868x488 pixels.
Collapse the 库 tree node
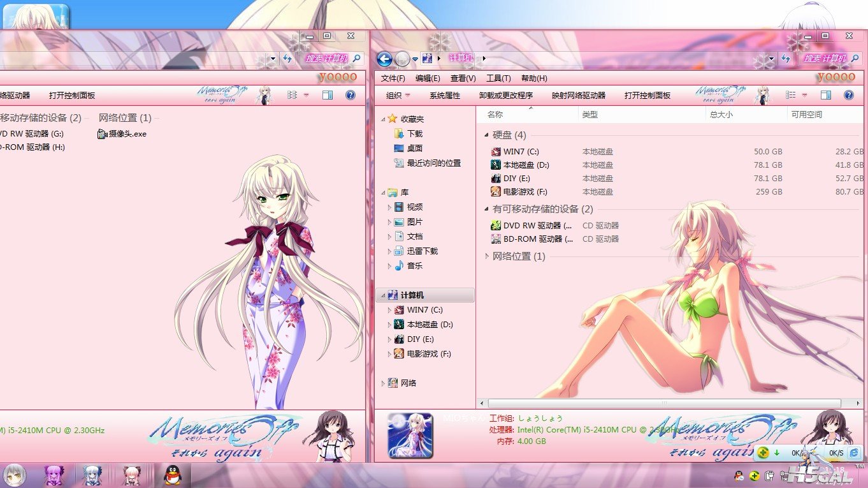coord(382,193)
